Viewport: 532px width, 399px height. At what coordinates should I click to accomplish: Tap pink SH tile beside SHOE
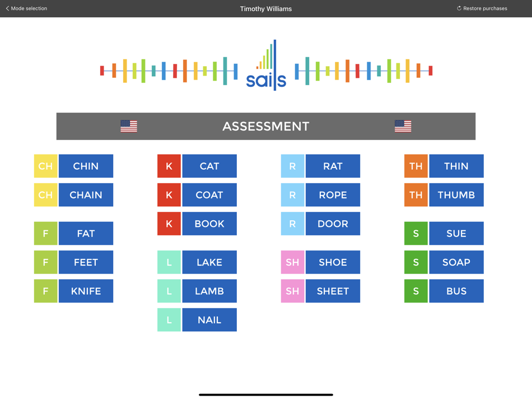(x=292, y=262)
